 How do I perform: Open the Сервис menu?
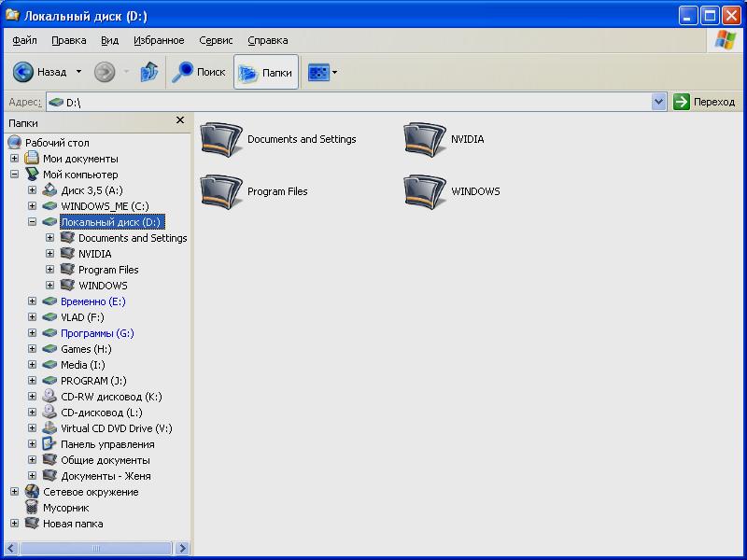pyautogui.click(x=216, y=40)
